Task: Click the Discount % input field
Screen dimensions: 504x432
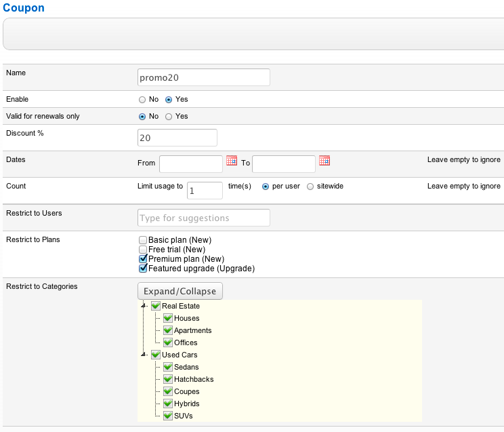Action: click(x=177, y=138)
